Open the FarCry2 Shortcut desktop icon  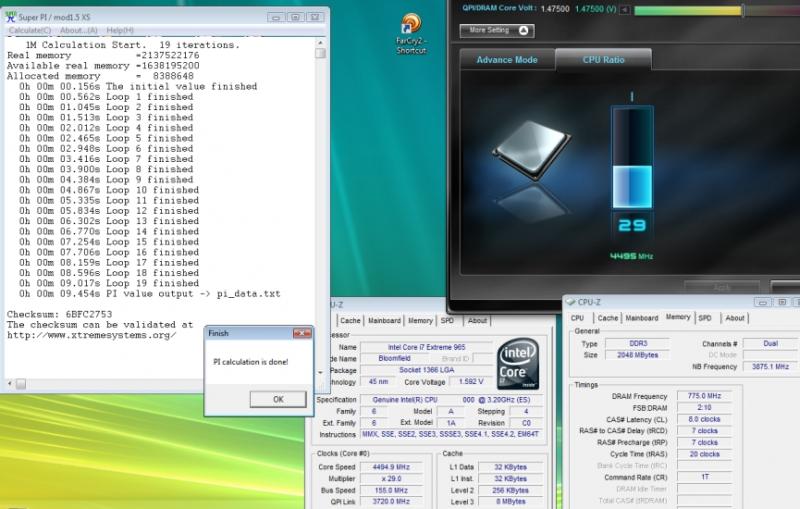click(x=411, y=33)
